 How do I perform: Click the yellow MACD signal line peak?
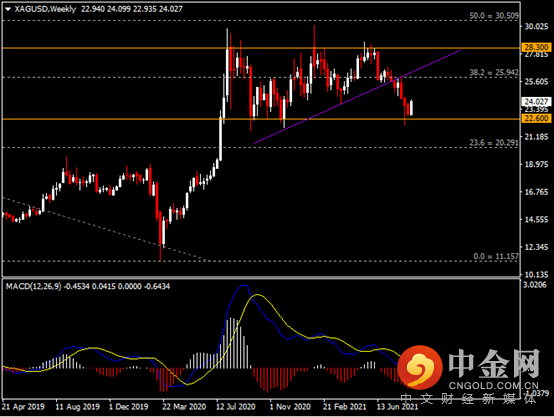pos(257,294)
